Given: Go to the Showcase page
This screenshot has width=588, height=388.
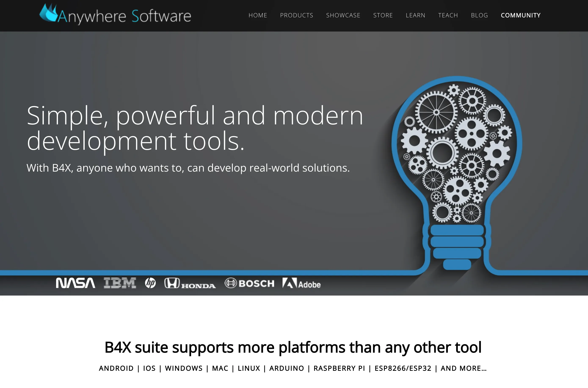Looking at the screenshot, I should tap(343, 15).
